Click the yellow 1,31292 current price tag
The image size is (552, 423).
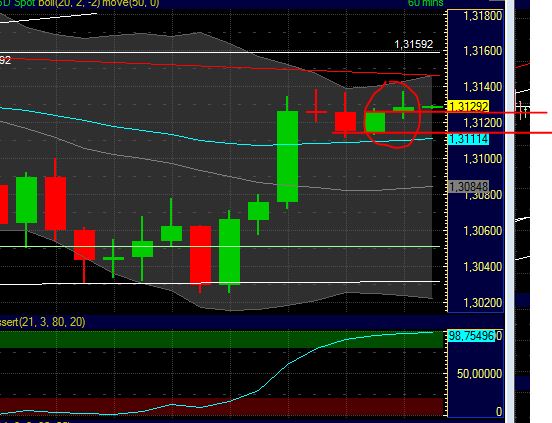[x=469, y=106]
